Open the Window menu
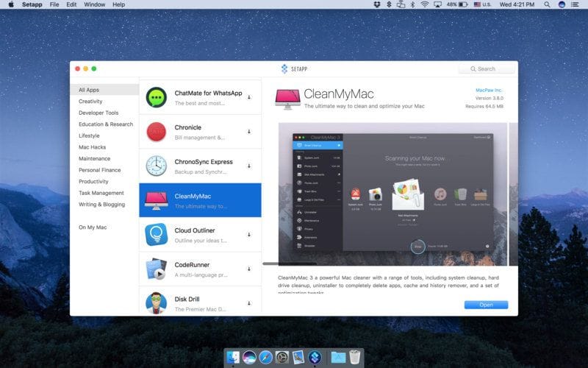Screen dimensions: 588x368 coord(94,4)
